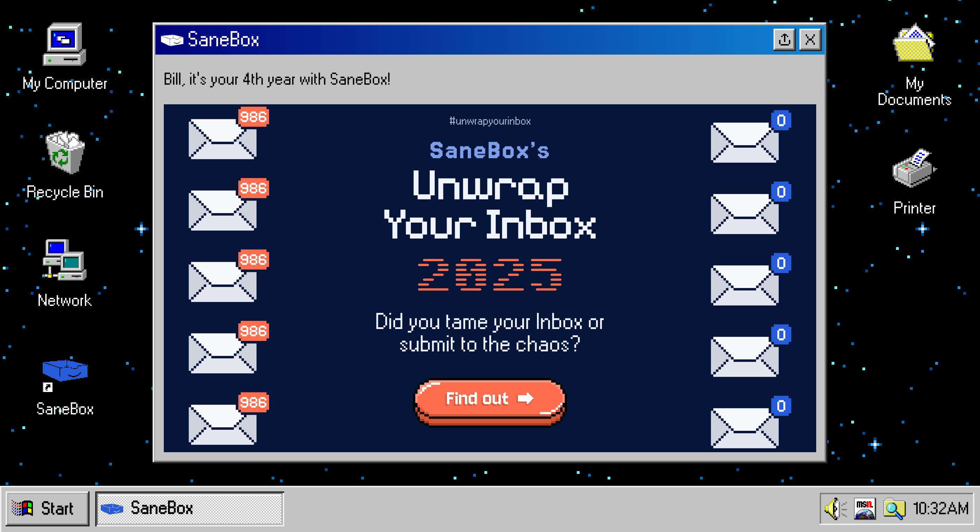Click the SaneBox logo in the title bar
Screen dimensions: 980x532
click(172, 40)
